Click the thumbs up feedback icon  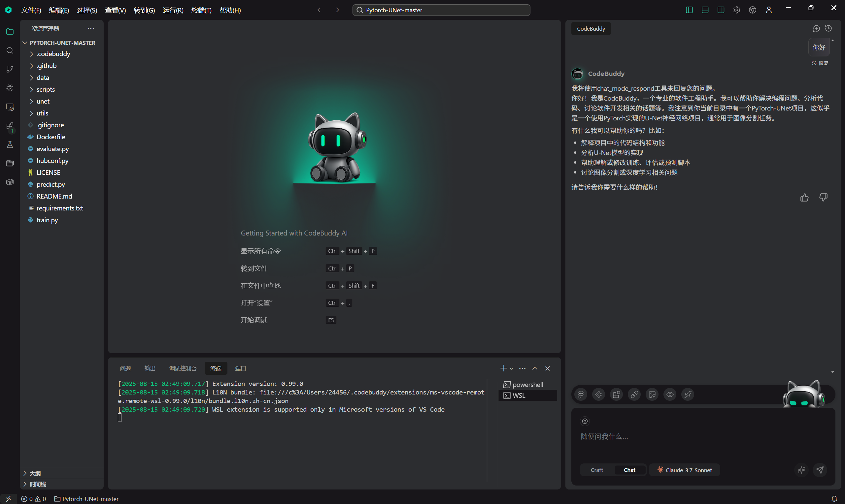[x=804, y=198]
